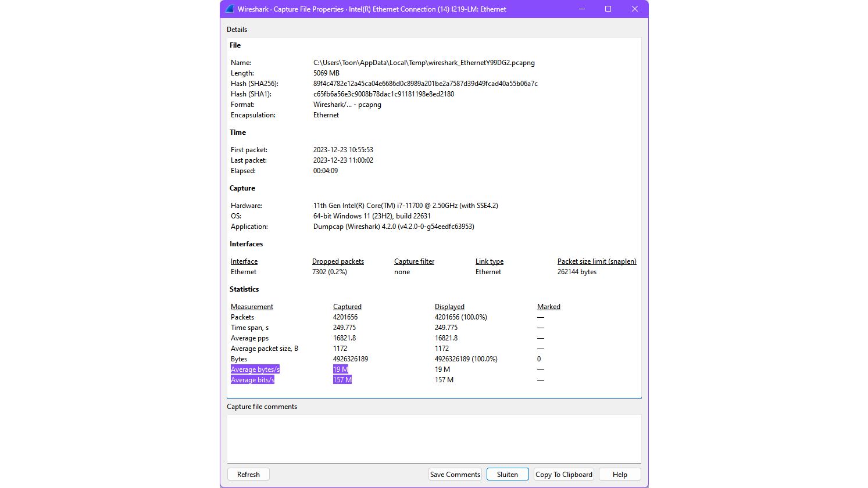Image resolution: width=868 pixels, height=488 pixels.
Task: Click the last packet timestamp 11:00:02
Action: click(x=343, y=160)
